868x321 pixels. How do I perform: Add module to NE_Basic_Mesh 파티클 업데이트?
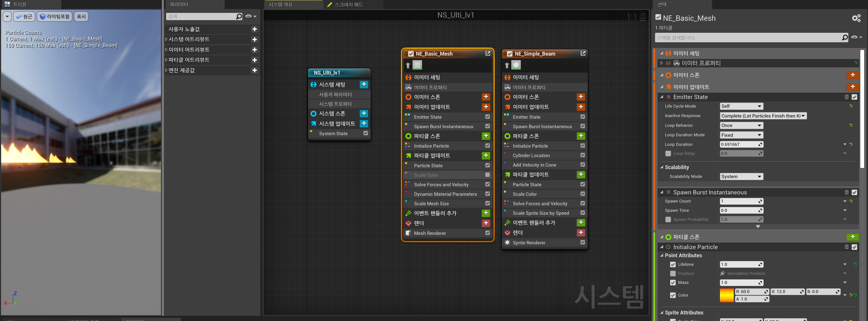[x=486, y=156]
